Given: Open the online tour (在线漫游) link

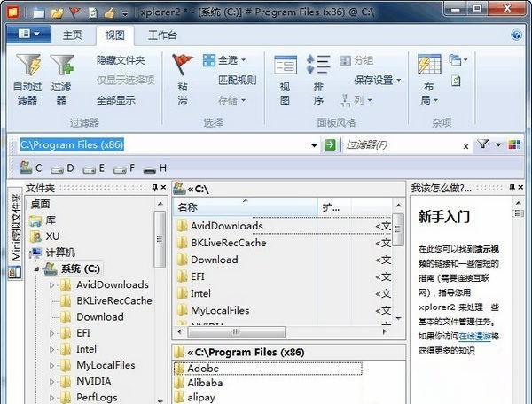Looking at the screenshot, I should [475, 336].
